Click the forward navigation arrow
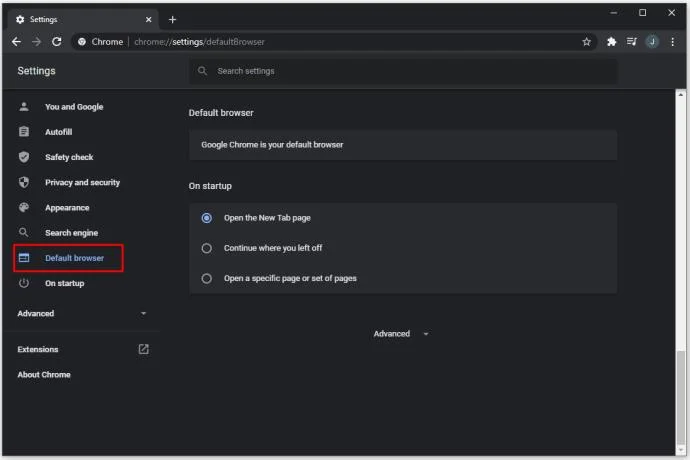 pyautogui.click(x=37, y=42)
